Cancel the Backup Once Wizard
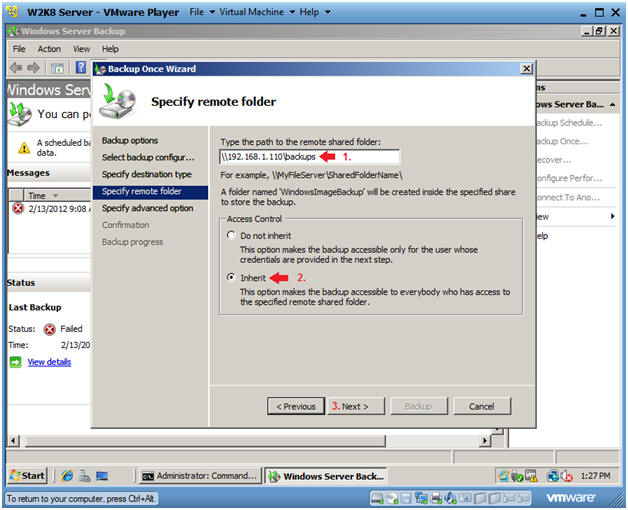 point(482,406)
